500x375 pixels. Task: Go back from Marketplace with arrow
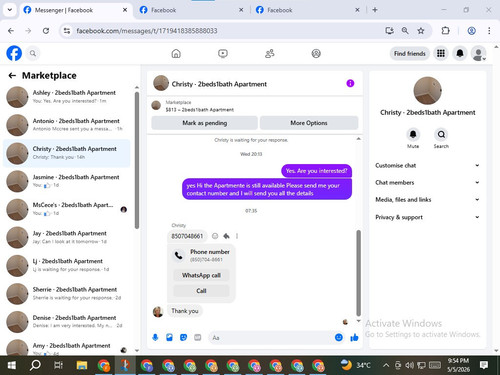12,76
